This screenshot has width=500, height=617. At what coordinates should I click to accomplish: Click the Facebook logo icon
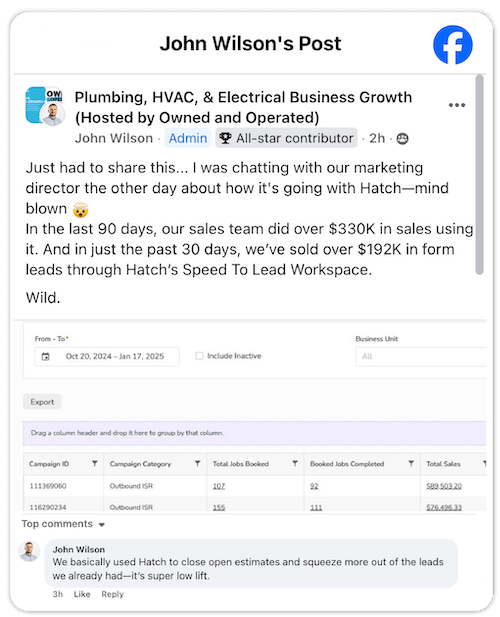click(x=452, y=44)
